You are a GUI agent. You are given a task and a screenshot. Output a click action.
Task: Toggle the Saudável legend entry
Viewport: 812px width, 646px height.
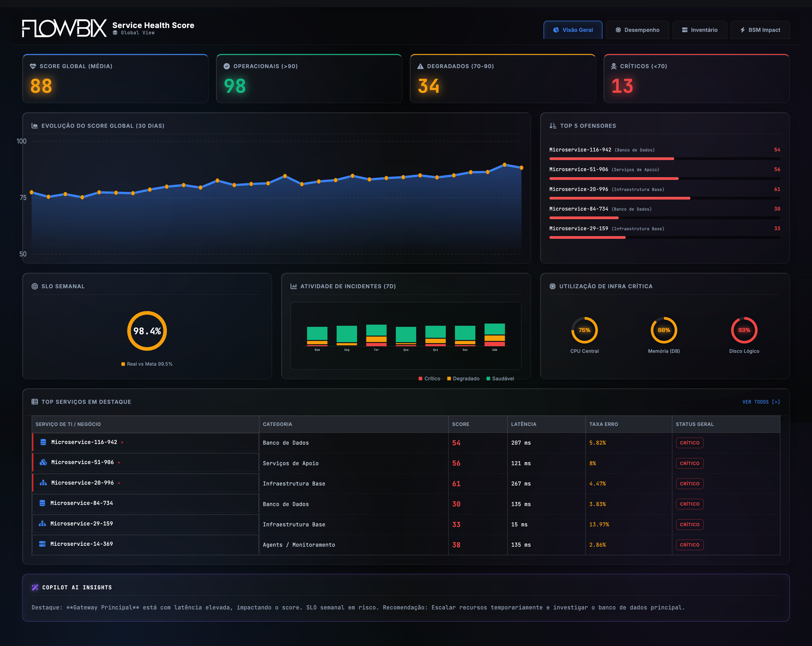click(x=500, y=378)
